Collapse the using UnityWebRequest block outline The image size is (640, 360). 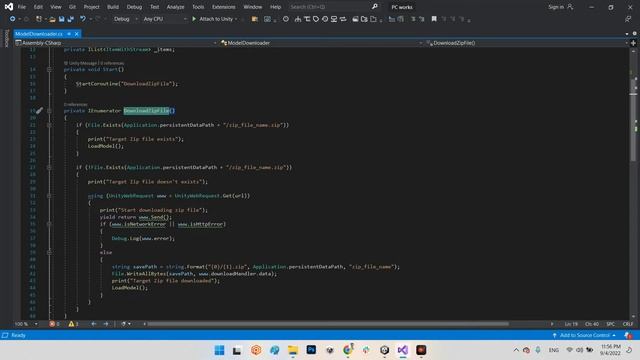pyautogui.click(x=49, y=196)
